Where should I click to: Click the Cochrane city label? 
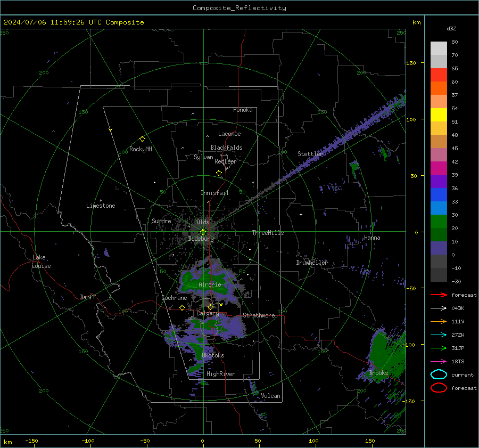[174, 298]
